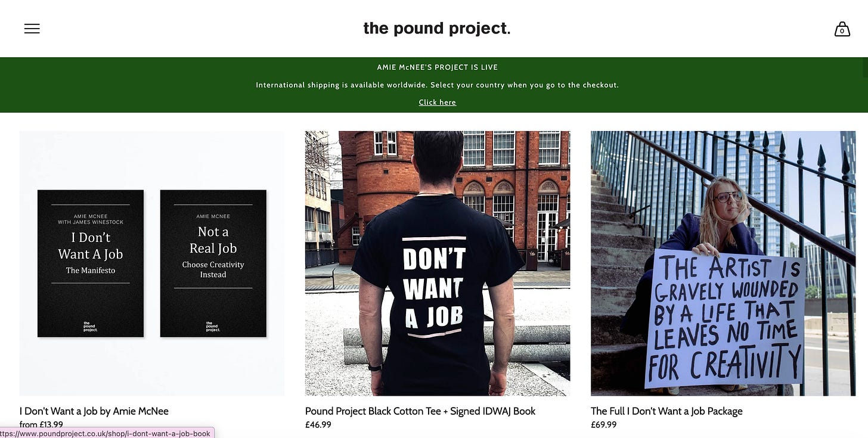868x438 pixels.
Task: Click the handwritten 'The Artist Is Gravely Wounded' sign
Action: 725,318
